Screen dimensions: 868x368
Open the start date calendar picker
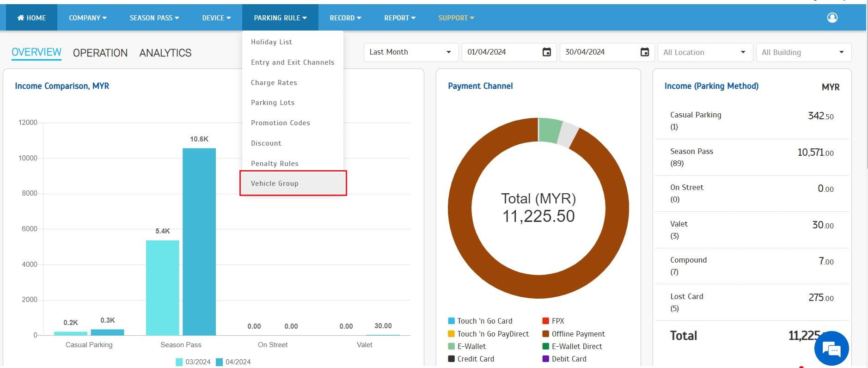pyautogui.click(x=546, y=52)
